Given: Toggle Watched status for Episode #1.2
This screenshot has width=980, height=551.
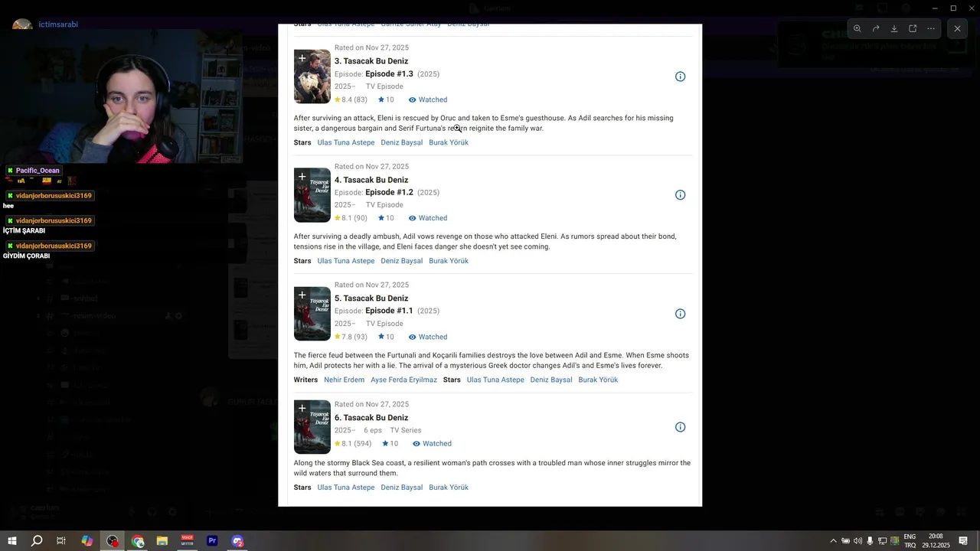Looking at the screenshot, I should pos(427,218).
